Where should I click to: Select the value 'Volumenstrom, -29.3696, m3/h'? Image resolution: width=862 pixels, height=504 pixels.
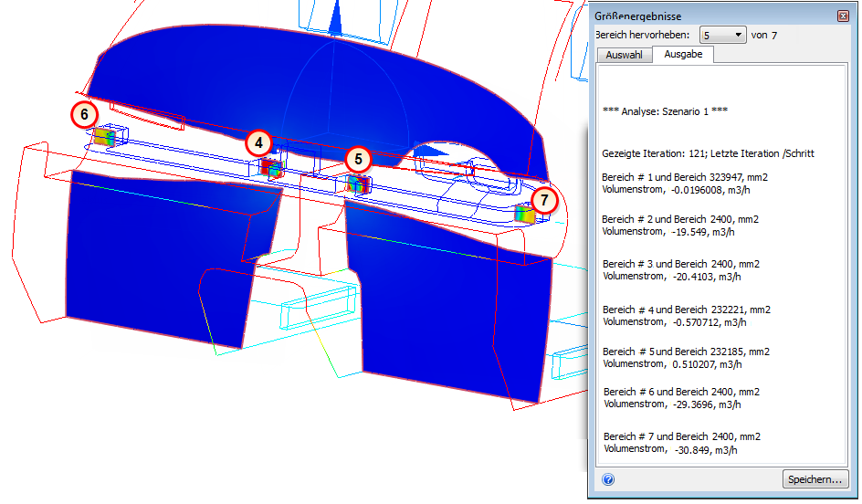(672, 404)
